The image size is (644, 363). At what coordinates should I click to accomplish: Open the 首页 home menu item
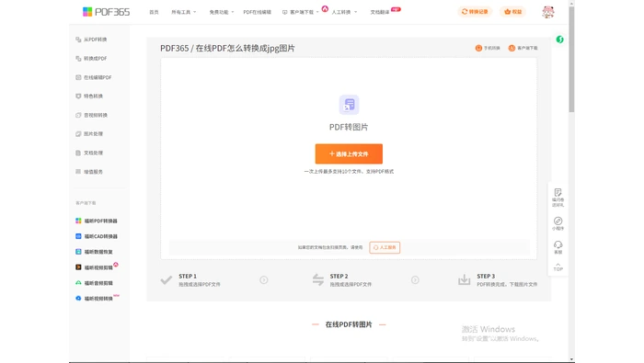(154, 12)
